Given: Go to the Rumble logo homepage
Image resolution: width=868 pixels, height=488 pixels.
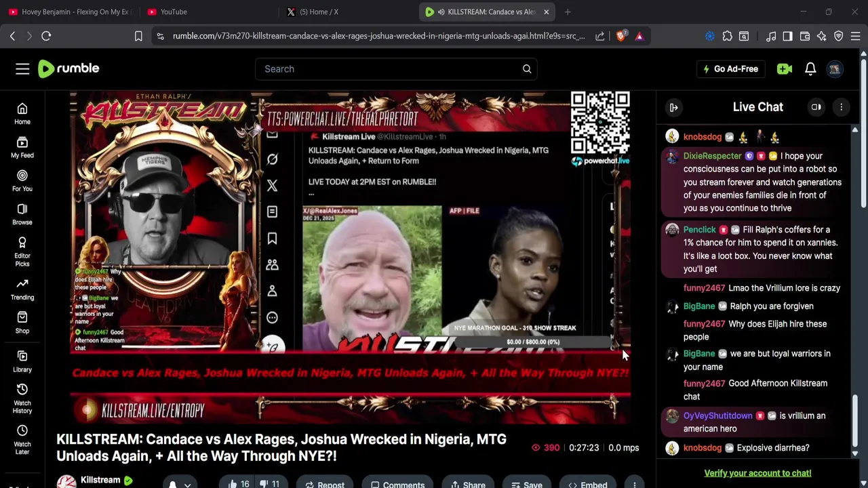Looking at the screenshot, I should point(68,68).
